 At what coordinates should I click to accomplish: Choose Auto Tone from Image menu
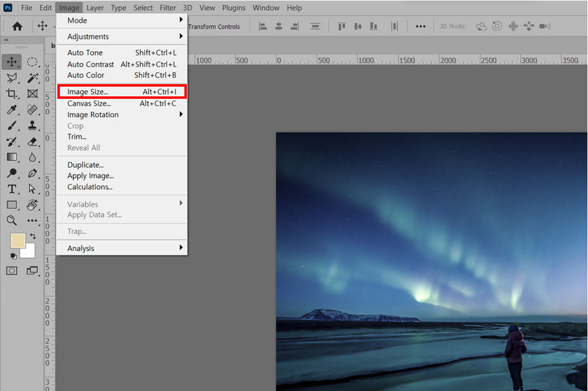pyautogui.click(x=122, y=53)
